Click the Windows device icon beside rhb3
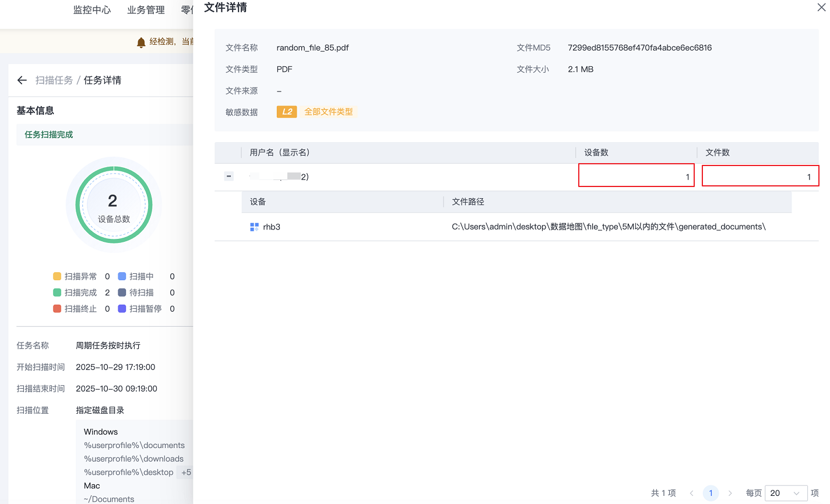This screenshot has width=830, height=504. click(x=254, y=227)
